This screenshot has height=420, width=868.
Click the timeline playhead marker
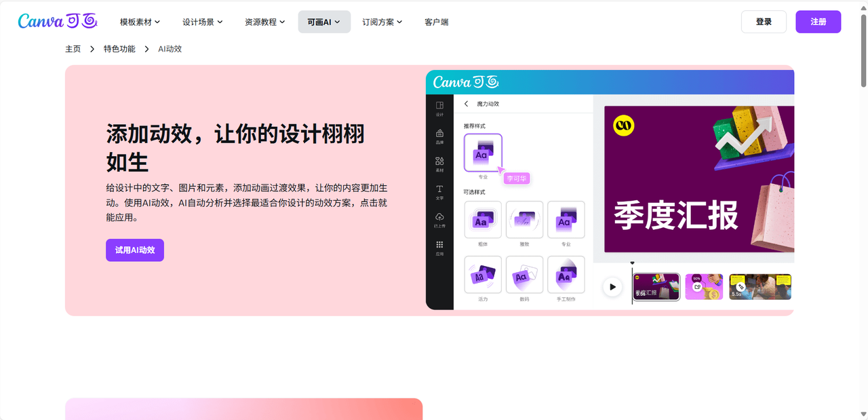[632, 263]
